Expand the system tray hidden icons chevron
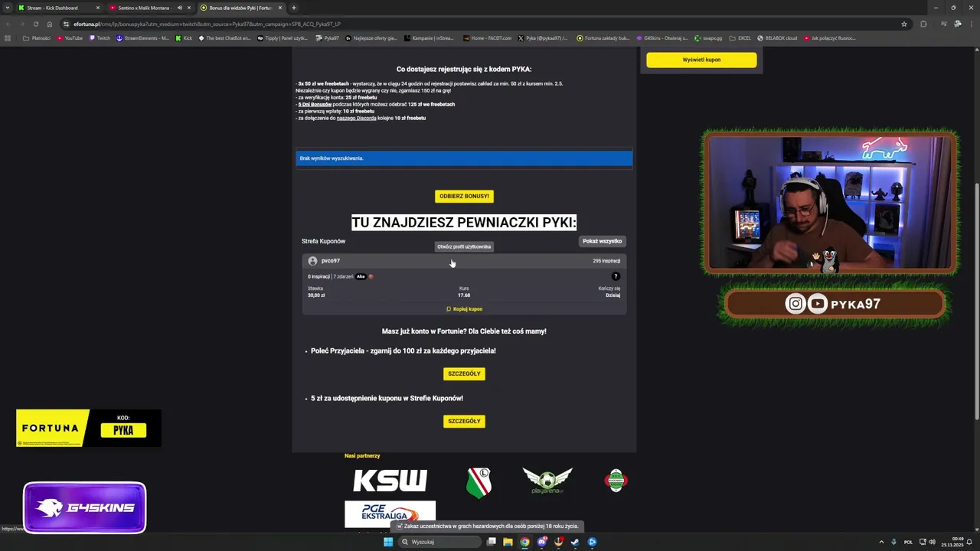980x551 pixels. tap(880, 542)
